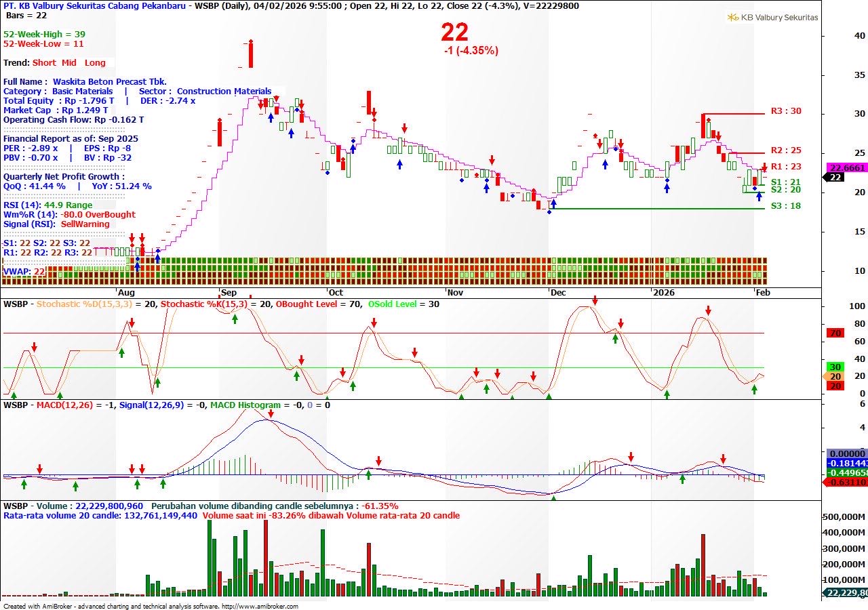Click the "R3 : 30" resistance label
868x610 pixels.
pyautogui.click(x=786, y=111)
